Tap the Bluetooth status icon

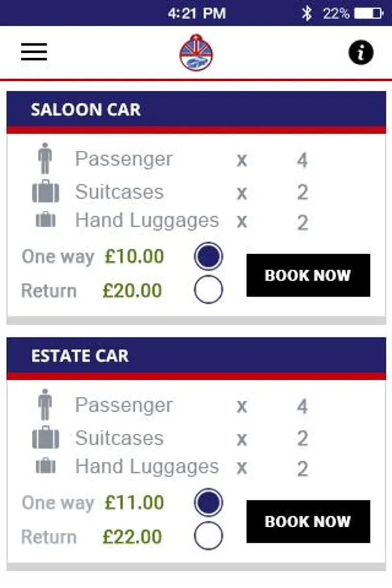tap(306, 13)
